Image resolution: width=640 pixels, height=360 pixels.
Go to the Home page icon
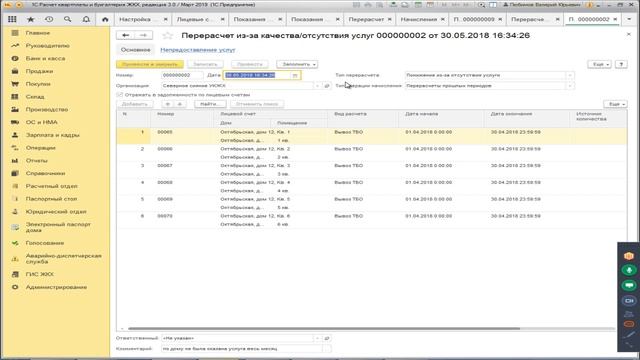[105, 19]
